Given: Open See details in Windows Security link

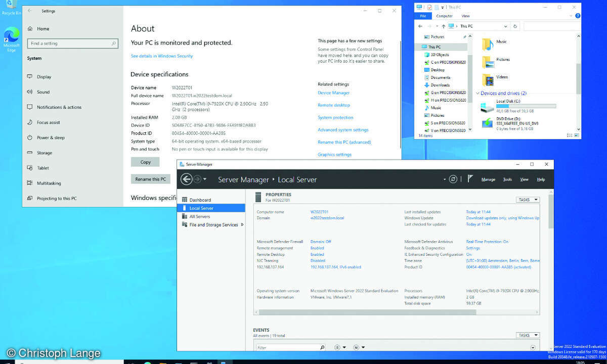Looking at the screenshot, I should pos(162,56).
